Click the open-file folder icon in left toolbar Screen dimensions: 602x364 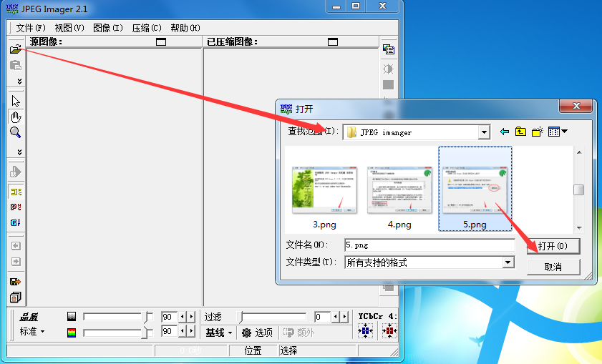(15, 49)
